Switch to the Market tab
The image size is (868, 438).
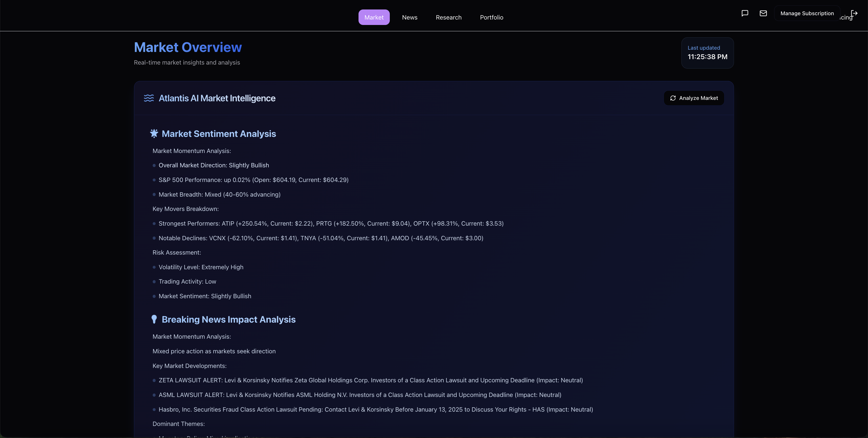pos(374,17)
